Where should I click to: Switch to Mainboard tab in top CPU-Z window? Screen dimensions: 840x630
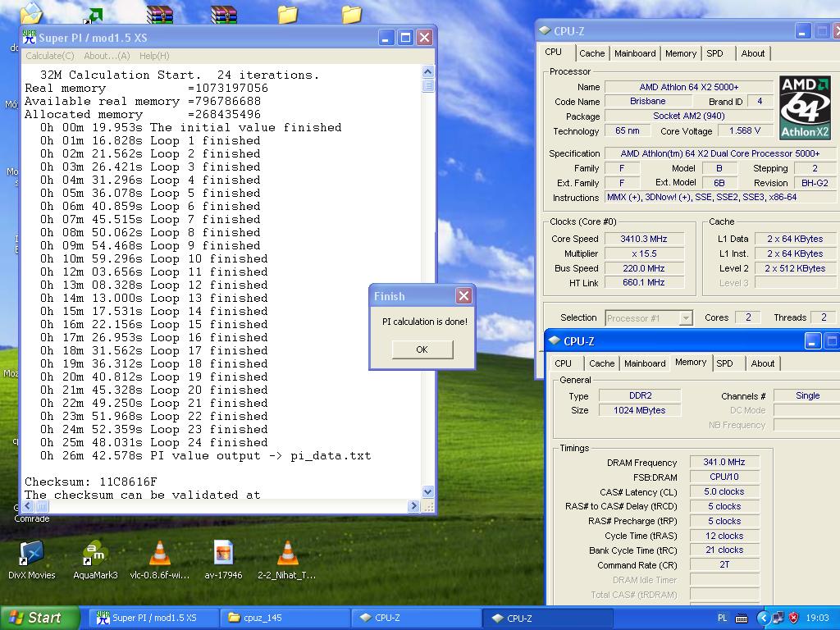click(x=635, y=53)
